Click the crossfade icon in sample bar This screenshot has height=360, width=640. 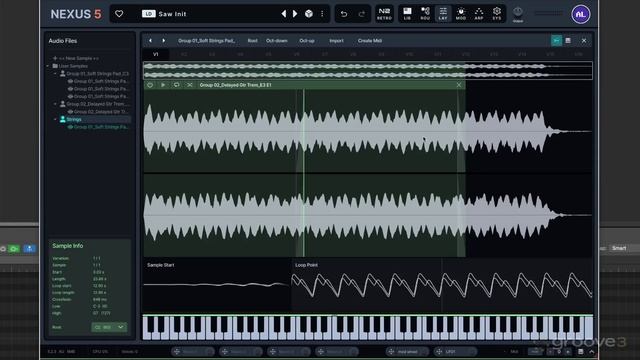point(189,85)
